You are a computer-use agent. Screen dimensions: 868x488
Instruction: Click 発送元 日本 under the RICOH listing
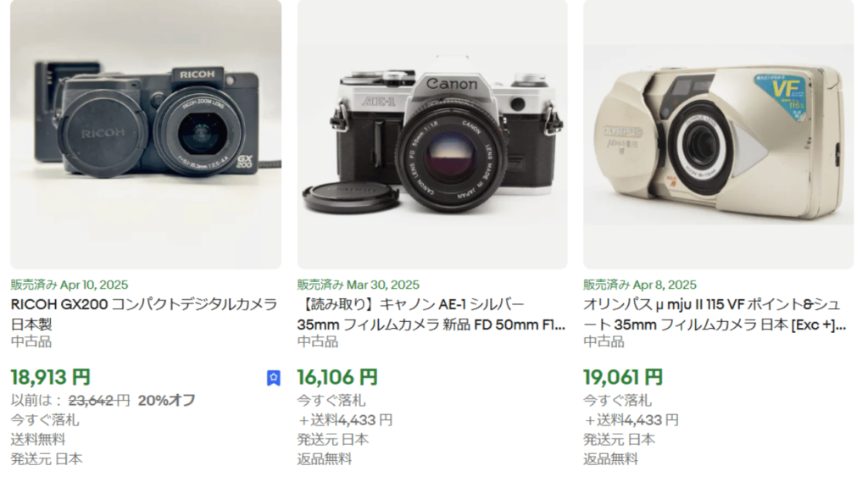coord(47,458)
